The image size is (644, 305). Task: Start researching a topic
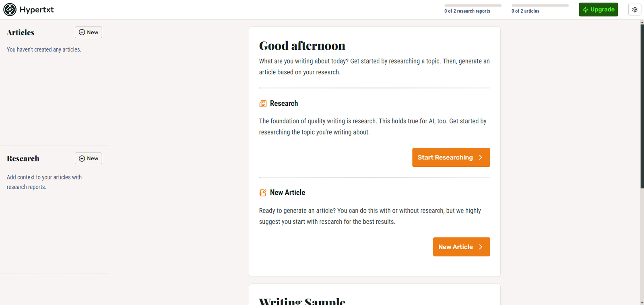(451, 158)
